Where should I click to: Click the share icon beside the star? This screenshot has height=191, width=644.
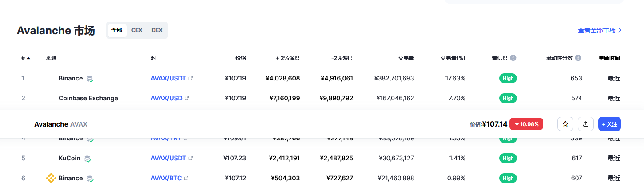click(586, 124)
